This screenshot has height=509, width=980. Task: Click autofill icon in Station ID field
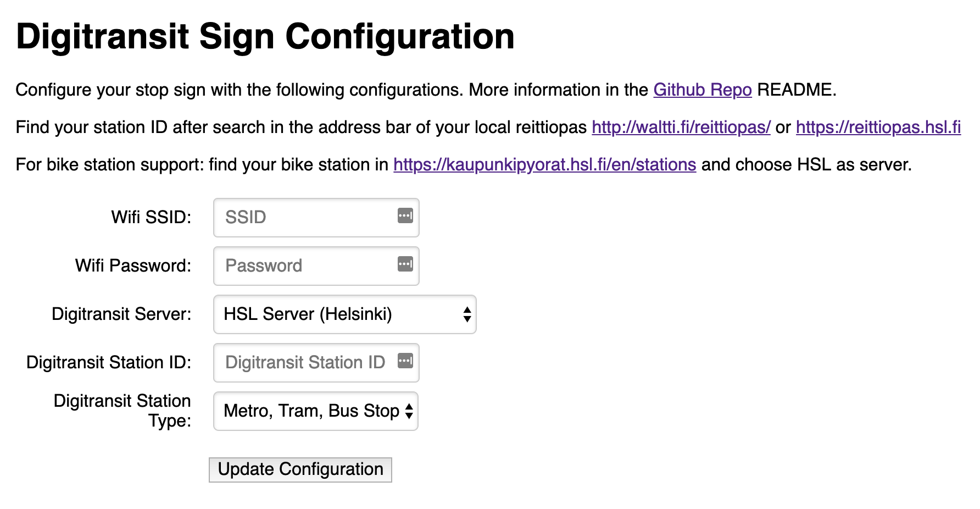[405, 361]
